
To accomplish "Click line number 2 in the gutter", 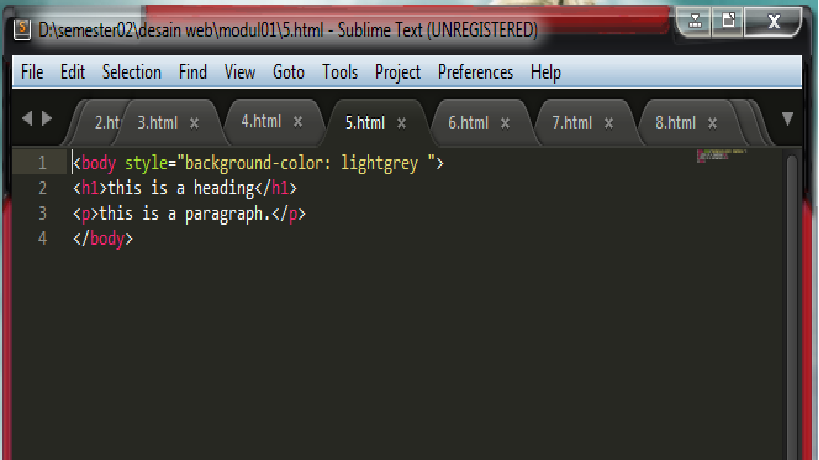I will click(42, 188).
